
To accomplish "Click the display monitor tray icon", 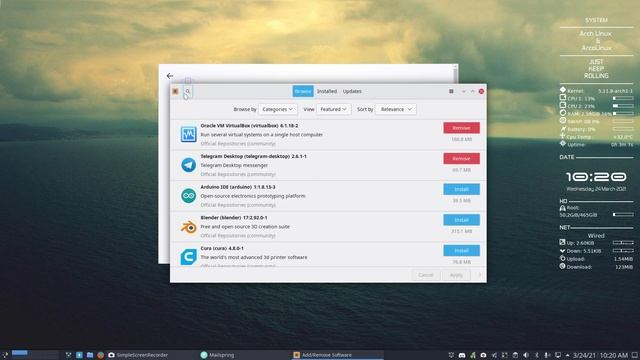I will point(558,355).
